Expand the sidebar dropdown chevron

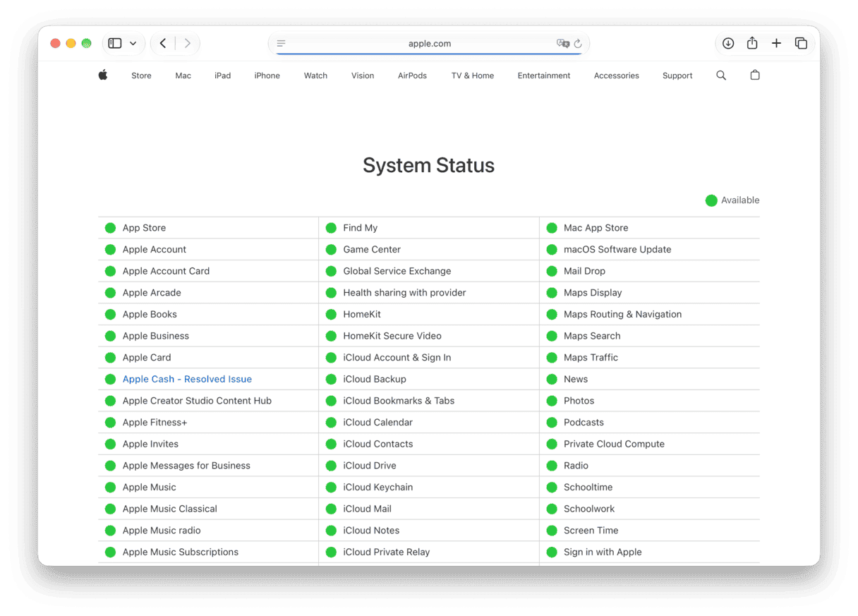point(133,44)
